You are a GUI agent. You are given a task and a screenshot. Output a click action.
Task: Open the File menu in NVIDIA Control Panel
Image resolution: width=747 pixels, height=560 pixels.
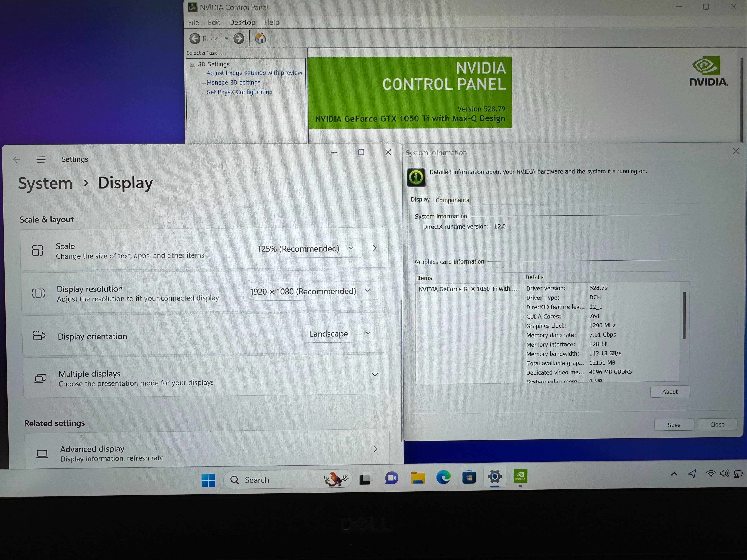[x=193, y=22]
